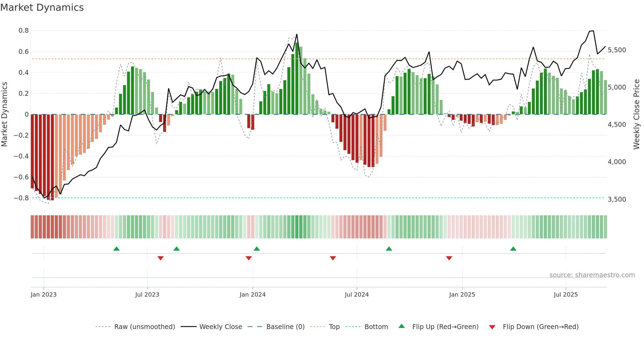The height and width of the screenshot is (362, 644).
Task: Click the Jan 2025 x-axis label
Action: (462, 294)
